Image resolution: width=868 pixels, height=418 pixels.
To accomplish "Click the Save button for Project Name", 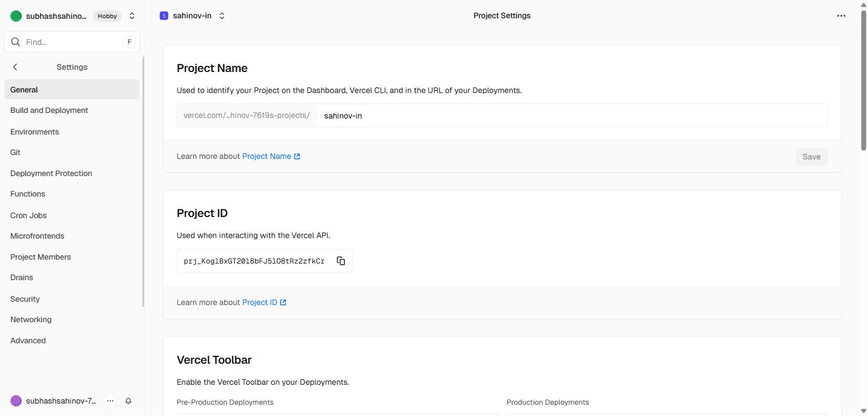I will 812,157.
